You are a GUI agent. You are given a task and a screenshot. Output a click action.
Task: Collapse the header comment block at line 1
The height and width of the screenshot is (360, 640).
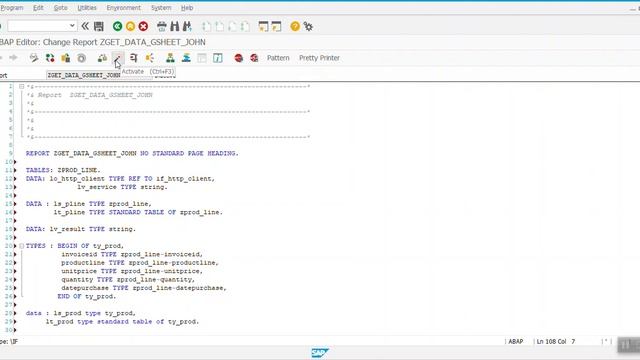22,87
